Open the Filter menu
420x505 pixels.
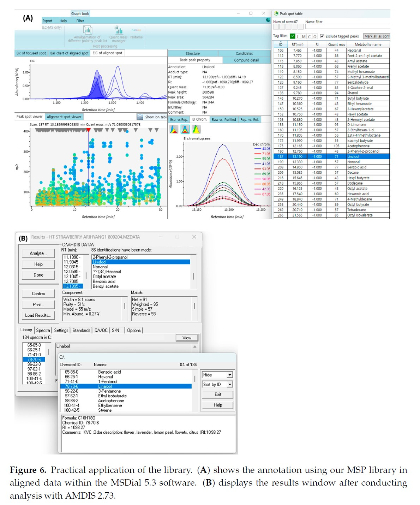point(80,21)
